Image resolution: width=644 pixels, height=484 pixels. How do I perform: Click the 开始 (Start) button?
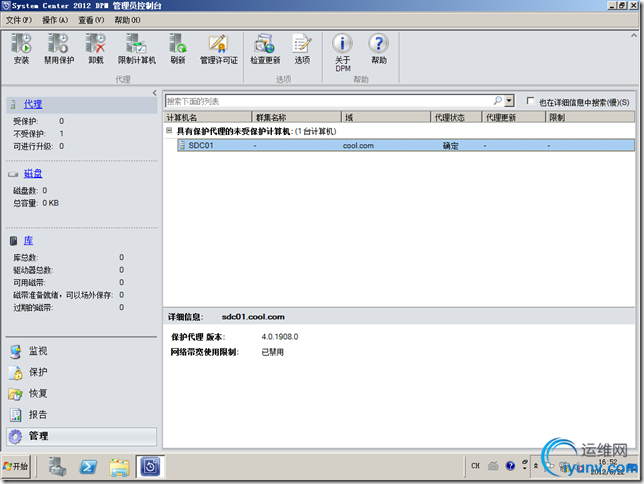point(16,466)
